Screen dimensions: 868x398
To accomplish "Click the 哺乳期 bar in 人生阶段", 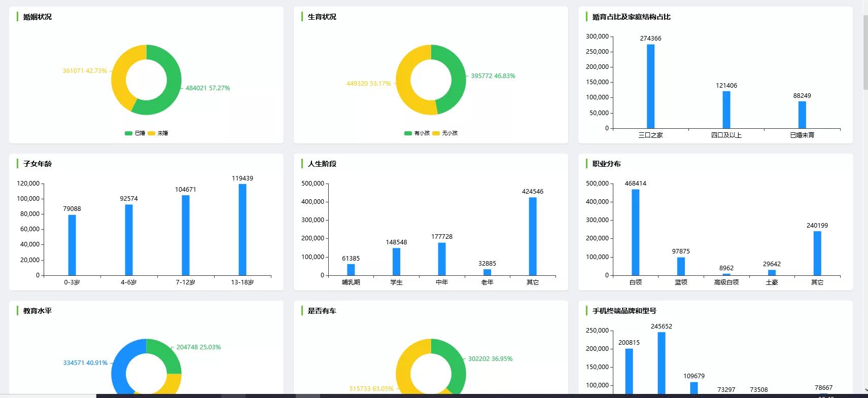I will [351, 270].
